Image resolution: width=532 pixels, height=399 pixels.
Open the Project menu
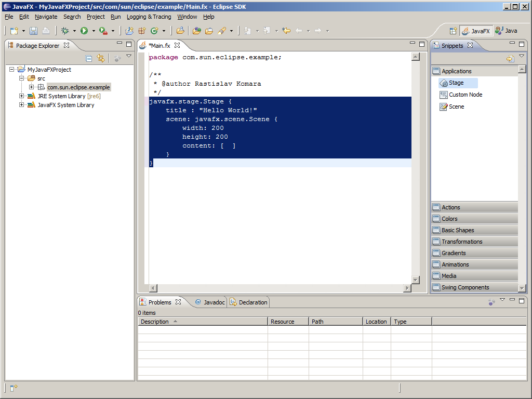[96, 17]
